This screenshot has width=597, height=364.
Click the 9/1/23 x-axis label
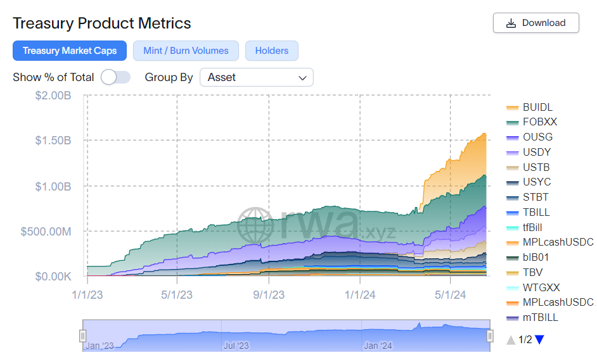(x=269, y=295)
